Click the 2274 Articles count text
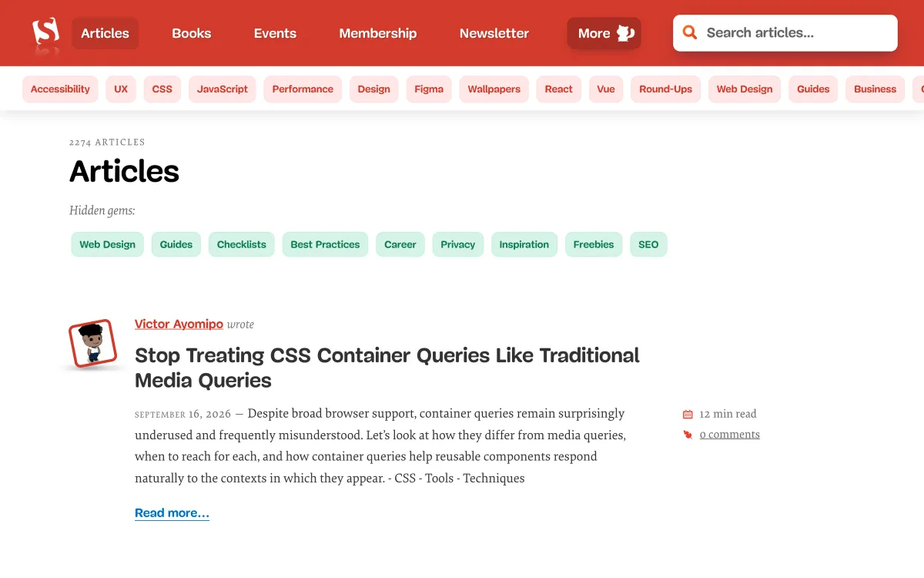Screen dimensions: 924x578 (x=107, y=143)
